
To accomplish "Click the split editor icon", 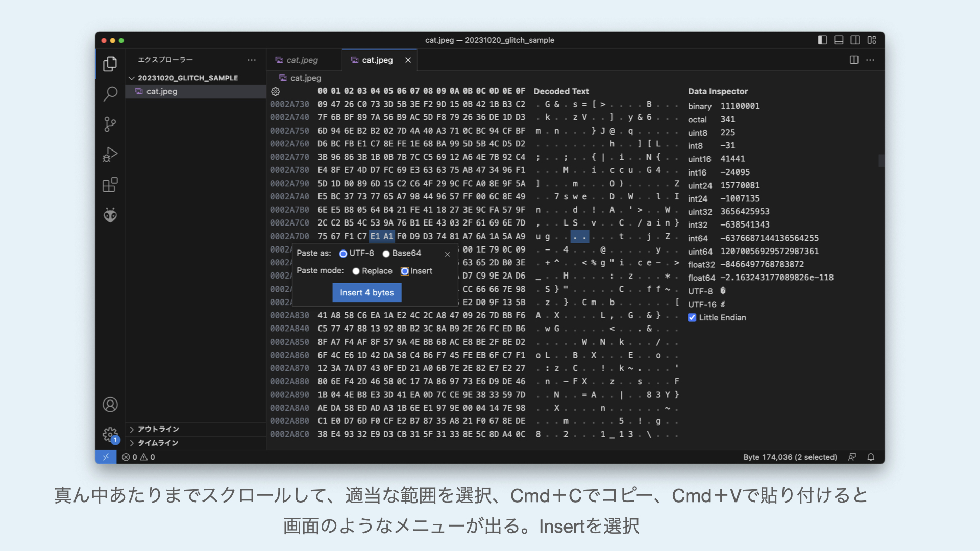I will 854,60.
